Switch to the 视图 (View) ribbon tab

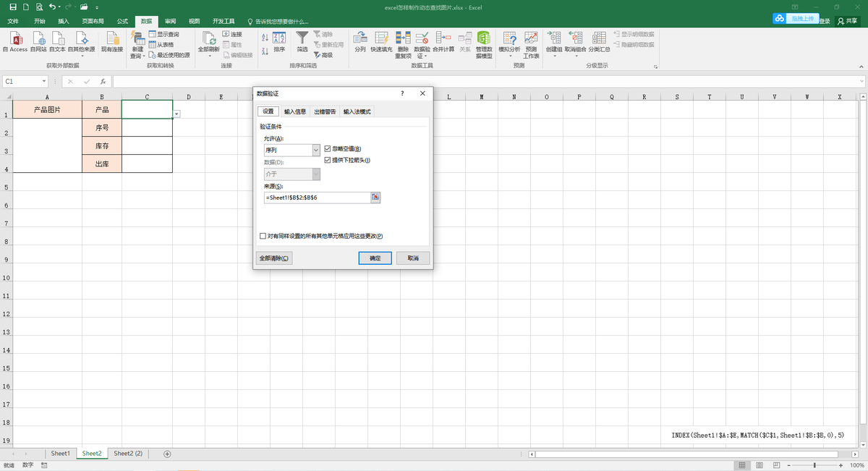click(194, 21)
